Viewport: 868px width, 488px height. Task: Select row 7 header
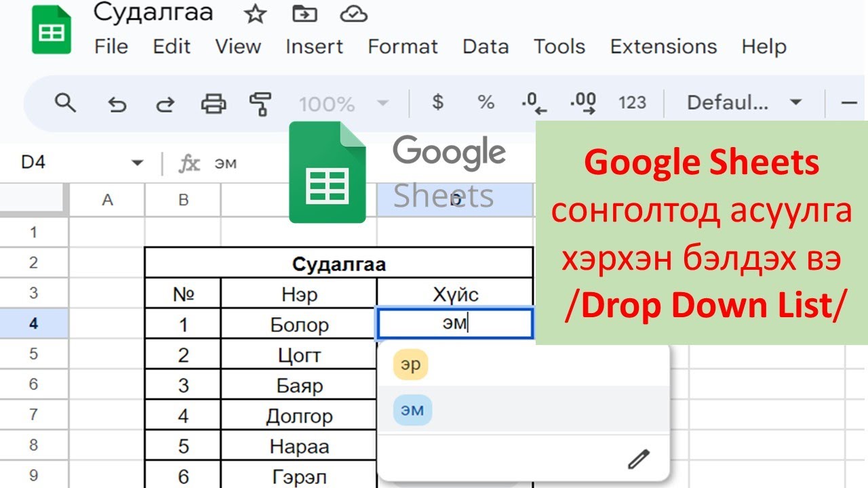[34, 415]
